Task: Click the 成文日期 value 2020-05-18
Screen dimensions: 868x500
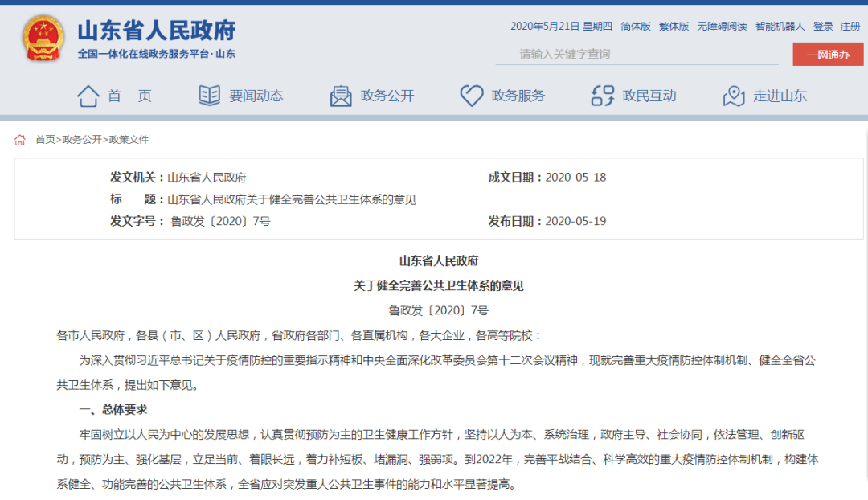Action: [575, 178]
